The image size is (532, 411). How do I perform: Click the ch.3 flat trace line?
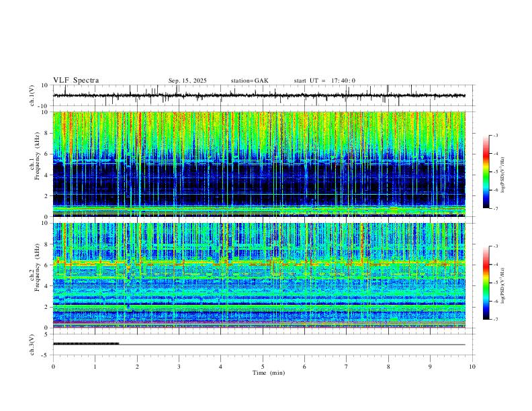pos(259,345)
